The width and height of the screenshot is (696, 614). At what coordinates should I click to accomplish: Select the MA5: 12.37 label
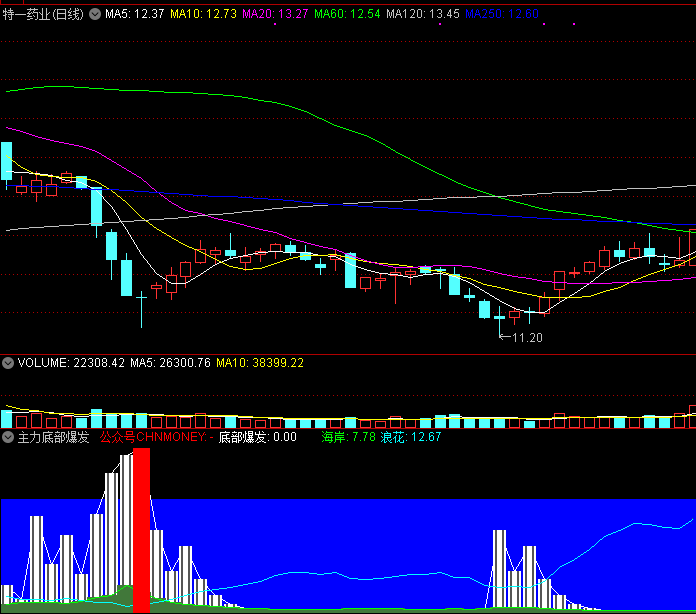134,14
